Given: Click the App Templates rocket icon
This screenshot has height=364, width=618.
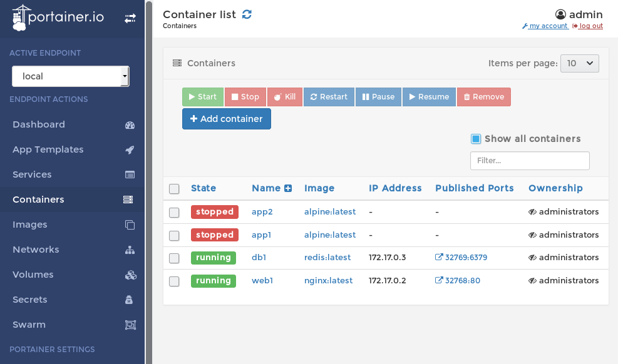Looking at the screenshot, I should click(x=130, y=149).
